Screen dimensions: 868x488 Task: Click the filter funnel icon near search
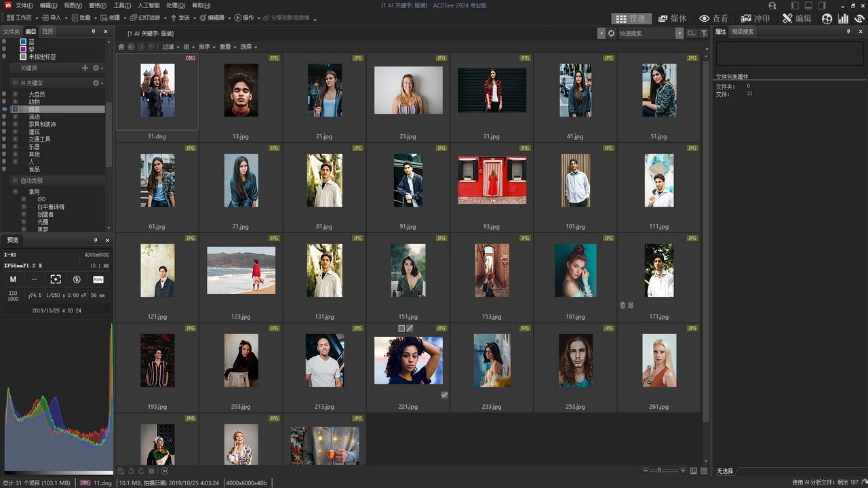point(704,33)
